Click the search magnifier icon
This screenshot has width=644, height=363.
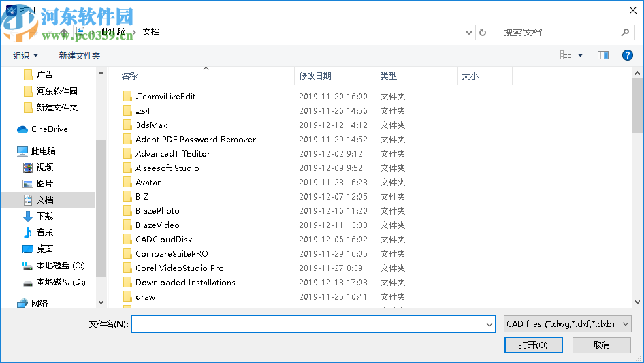[625, 32]
